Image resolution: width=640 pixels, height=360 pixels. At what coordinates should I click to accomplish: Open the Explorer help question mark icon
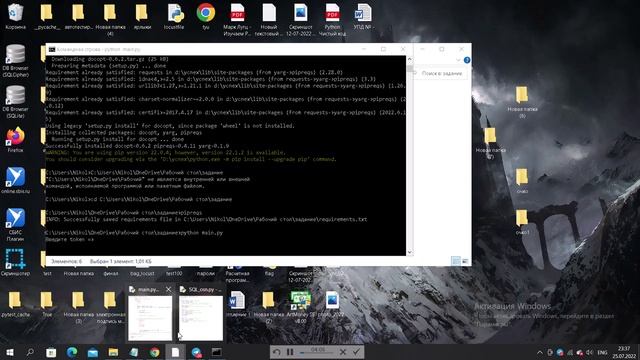pyautogui.click(x=467, y=60)
